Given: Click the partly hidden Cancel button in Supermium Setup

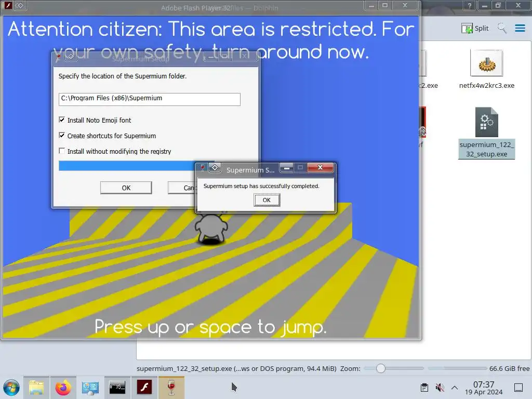Looking at the screenshot, I should pos(181,188).
